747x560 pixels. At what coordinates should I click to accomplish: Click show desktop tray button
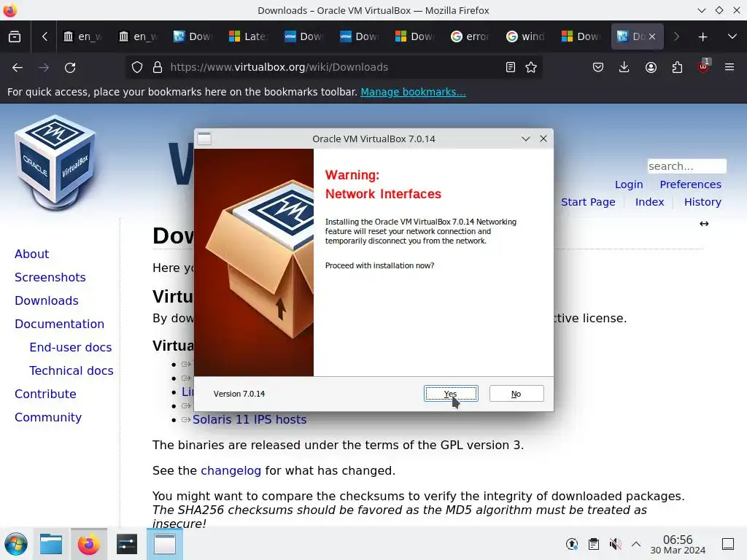(728, 544)
